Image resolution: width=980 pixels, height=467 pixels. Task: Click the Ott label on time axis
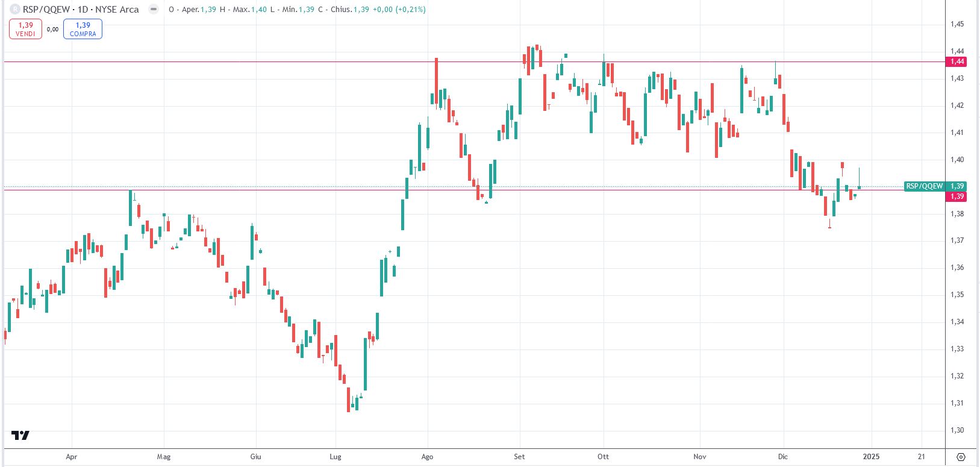(603, 457)
